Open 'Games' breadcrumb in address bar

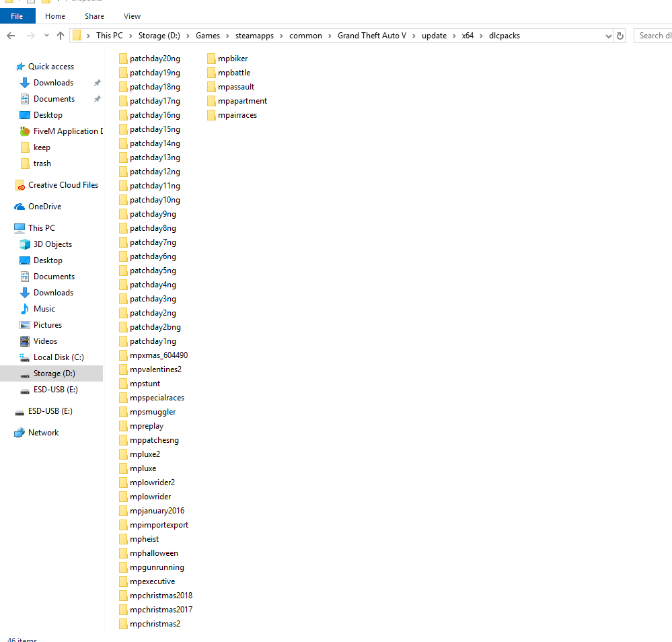208,36
